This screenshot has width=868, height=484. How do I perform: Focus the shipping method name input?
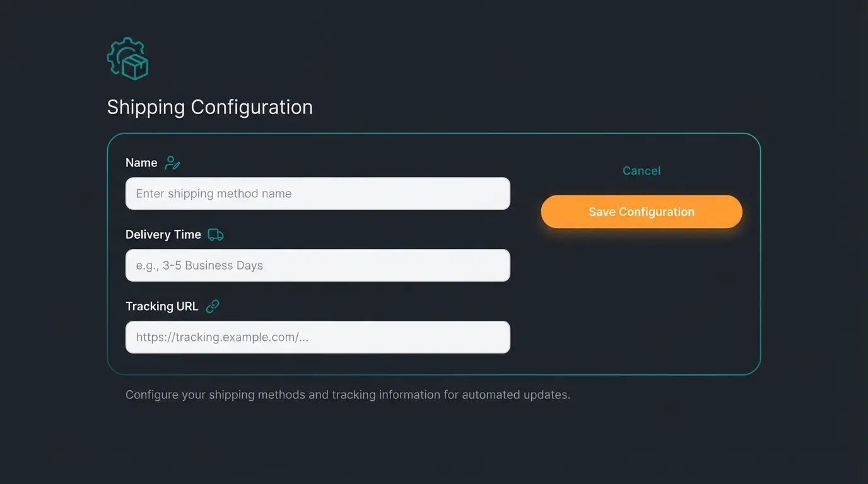click(317, 193)
